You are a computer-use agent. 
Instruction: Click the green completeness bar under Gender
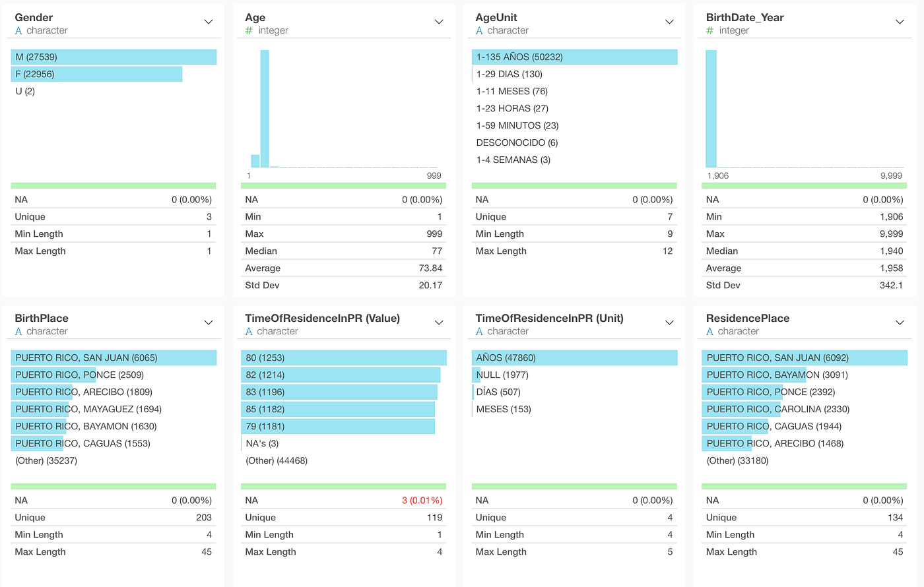coord(114,185)
